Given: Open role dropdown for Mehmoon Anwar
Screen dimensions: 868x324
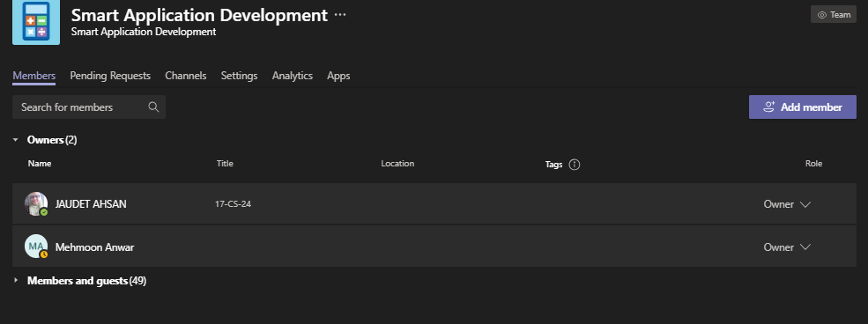Looking at the screenshot, I should point(787,247).
